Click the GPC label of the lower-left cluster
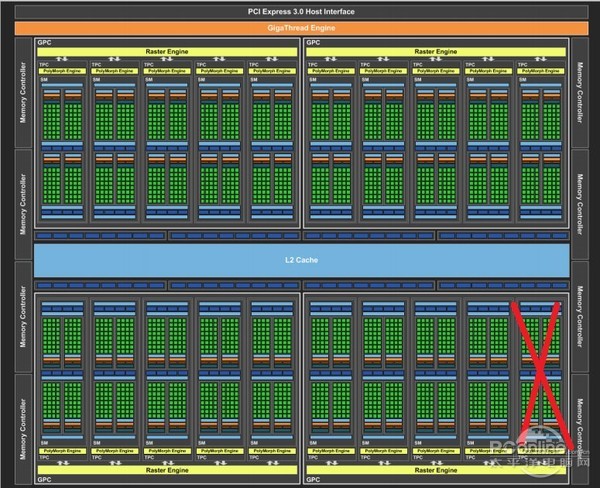 [x=44, y=478]
